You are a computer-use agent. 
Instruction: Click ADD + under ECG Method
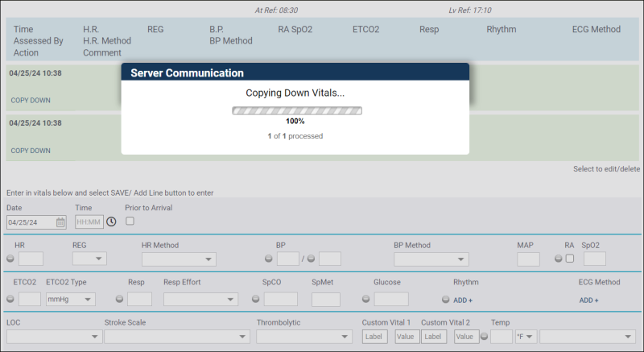pos(588,300)
